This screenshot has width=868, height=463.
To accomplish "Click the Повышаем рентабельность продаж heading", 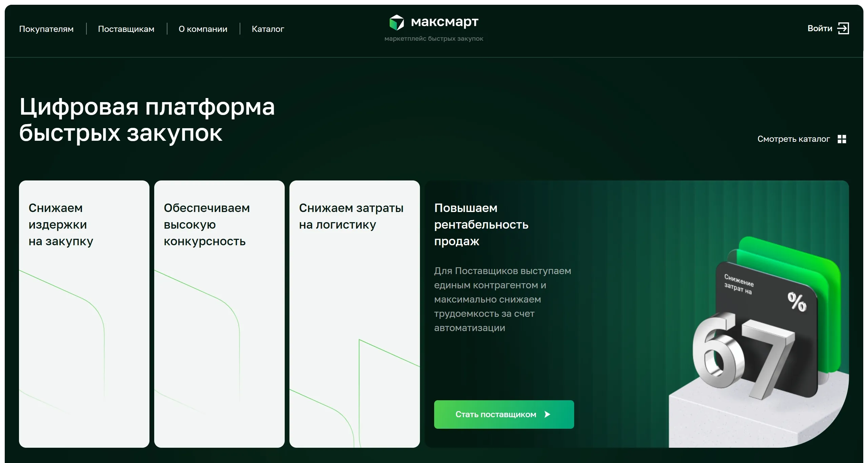I will pos(481,225).
